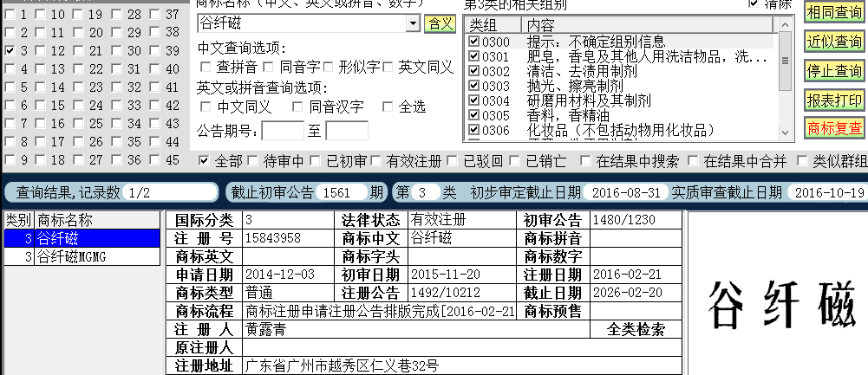Image resolution: width=868 pixels, height=375 pixels.
Task: Enable the 英文同义 option
Action: (x=388, y=68)
